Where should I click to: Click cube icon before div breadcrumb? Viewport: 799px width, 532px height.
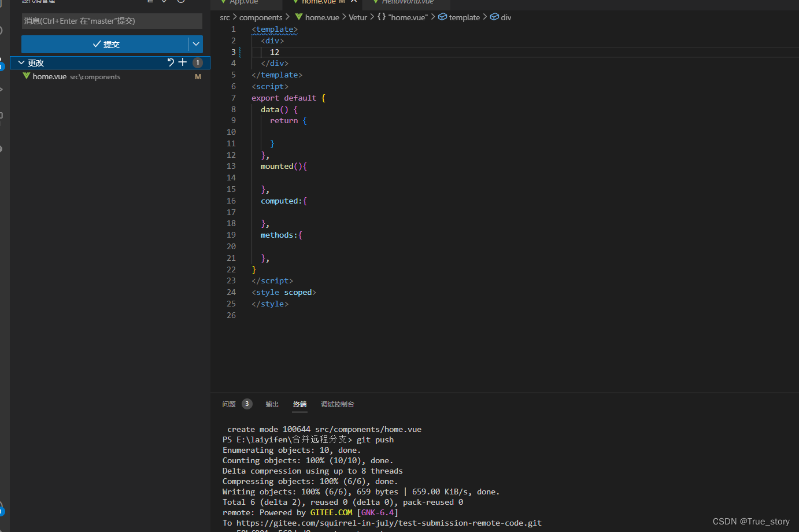(494, 17)
